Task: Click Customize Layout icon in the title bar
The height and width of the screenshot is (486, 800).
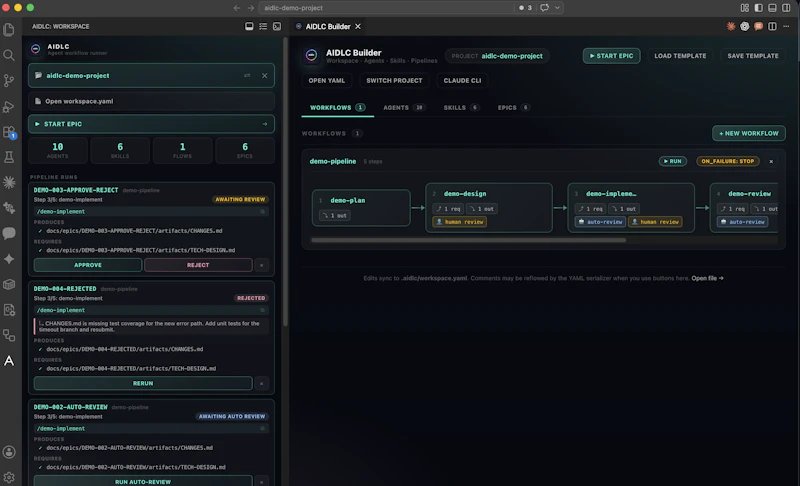Action: click(x=745, y=8)
